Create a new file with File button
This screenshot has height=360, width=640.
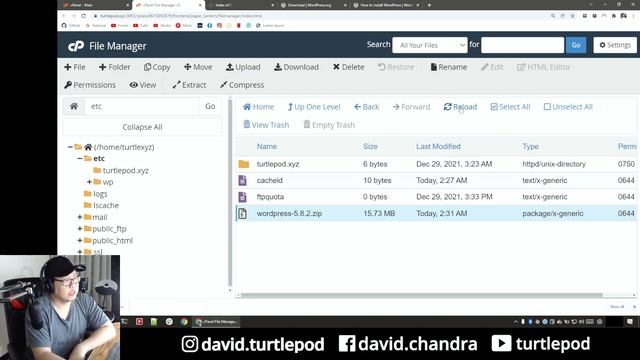click(75, 67)
